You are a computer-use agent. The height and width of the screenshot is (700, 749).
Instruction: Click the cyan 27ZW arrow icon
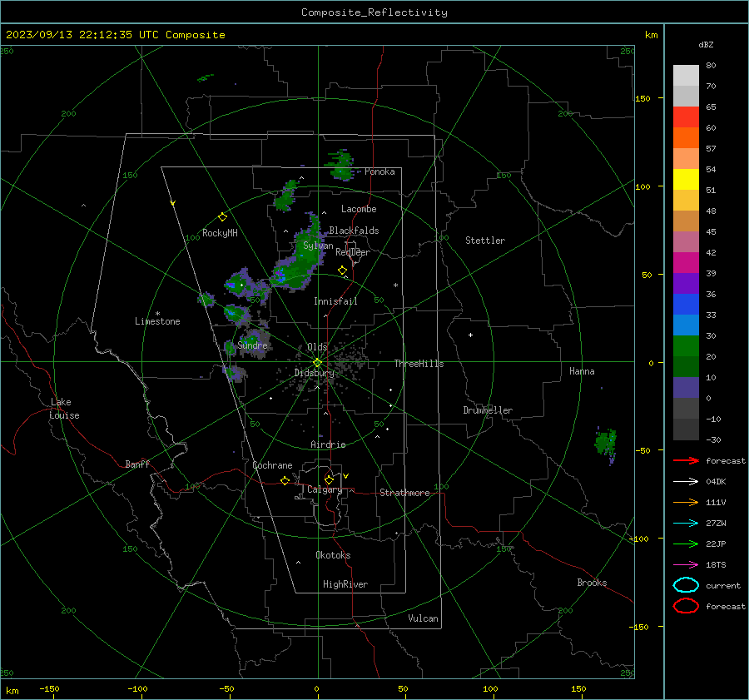[x=686, y=524]
